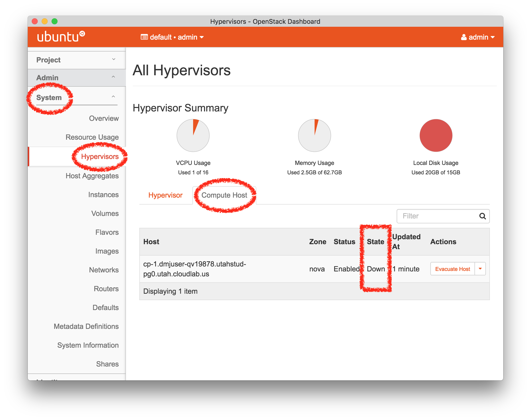Click the '1 minute' updated cell
The image size is (531, 420).
click(x=406, y=269)
